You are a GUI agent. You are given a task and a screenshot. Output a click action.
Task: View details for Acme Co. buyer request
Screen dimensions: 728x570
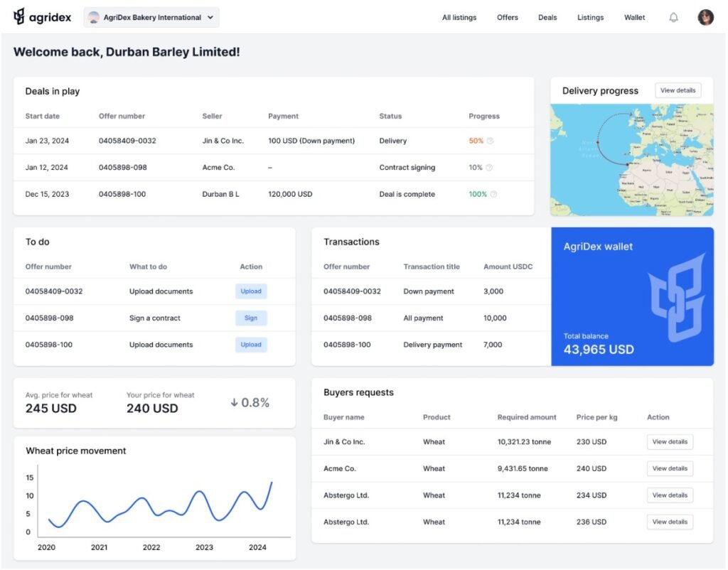(670, 469)
